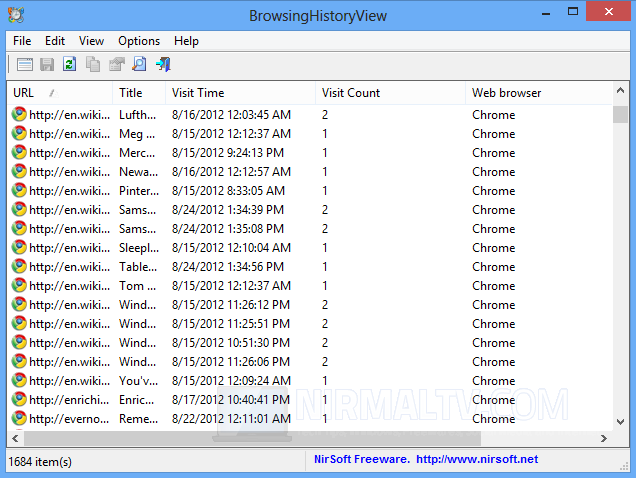Click the http://everno... URL cell
This screenshot has height=478, width=636.
pos(69,418)
